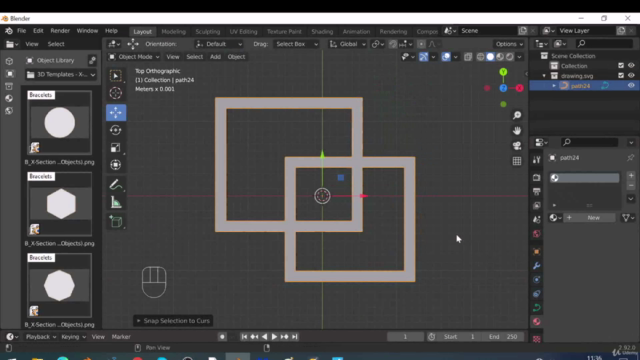Switch to the UV Editing workspace tab
This screenshot has width=640, height=360.
243,31
